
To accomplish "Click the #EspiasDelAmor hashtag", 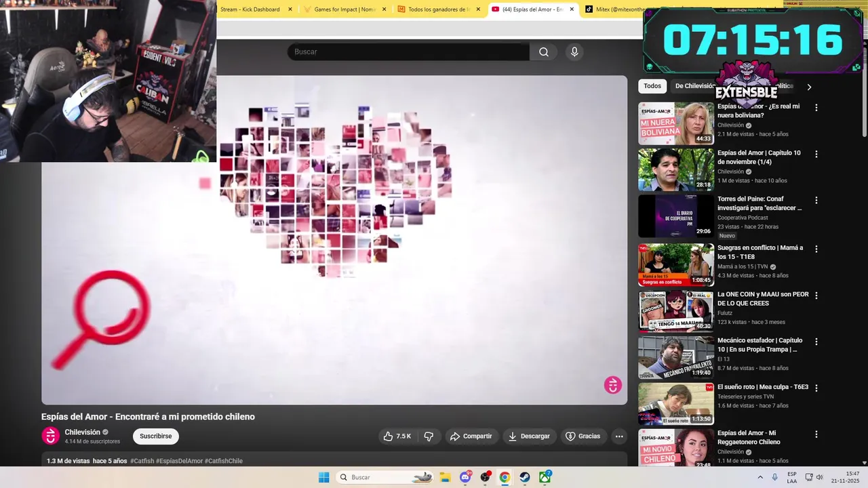I will click(180, 461).
